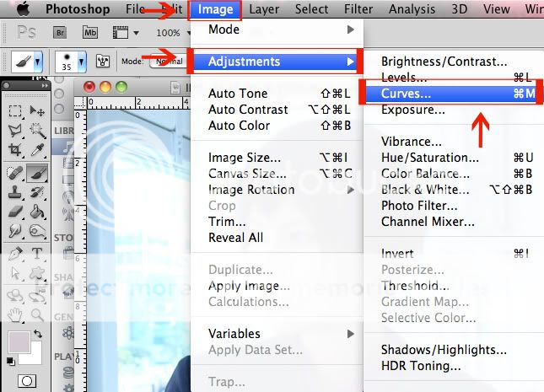The height and width of the screenshot is (392, 544).
Task: Select the Smudge tool
Action: click(x=15, y=231)
